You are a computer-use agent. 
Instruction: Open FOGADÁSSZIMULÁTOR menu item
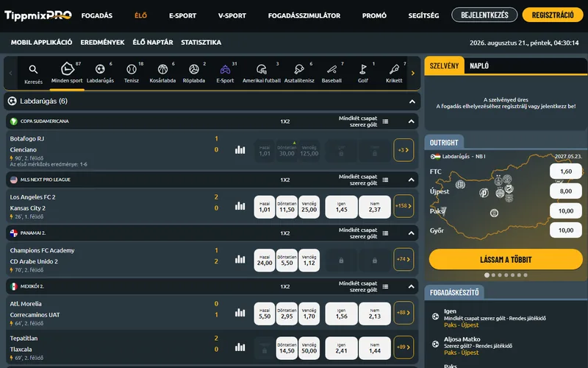coord(304,15)
